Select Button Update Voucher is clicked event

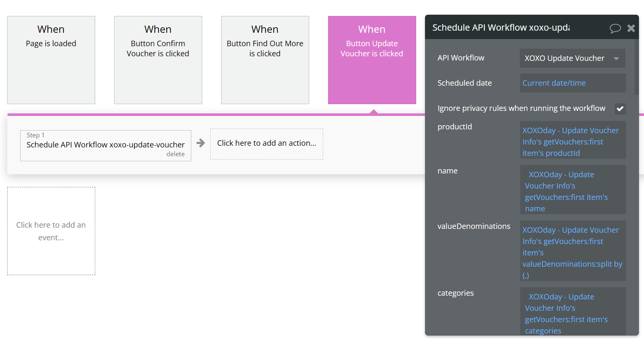pos(372,60)
